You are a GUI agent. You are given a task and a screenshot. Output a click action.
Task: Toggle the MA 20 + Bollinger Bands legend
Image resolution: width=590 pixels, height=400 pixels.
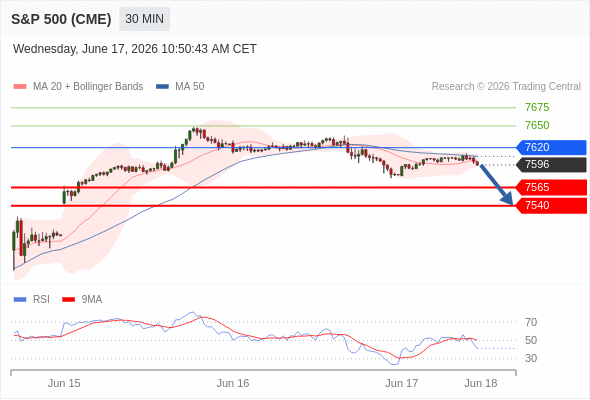point(88,87)
